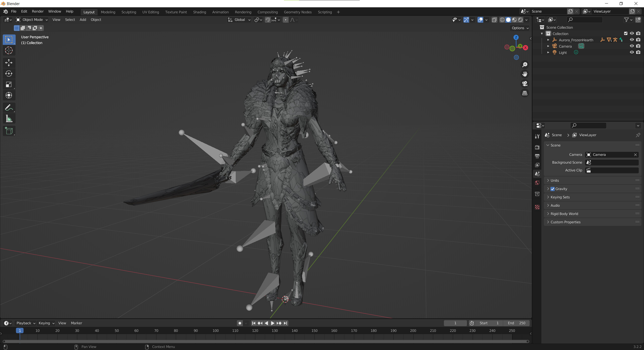Open the Render Properties tab
The height and width of the screenshot is (350, 644).
pyautogui.click(x=537, y=147)
